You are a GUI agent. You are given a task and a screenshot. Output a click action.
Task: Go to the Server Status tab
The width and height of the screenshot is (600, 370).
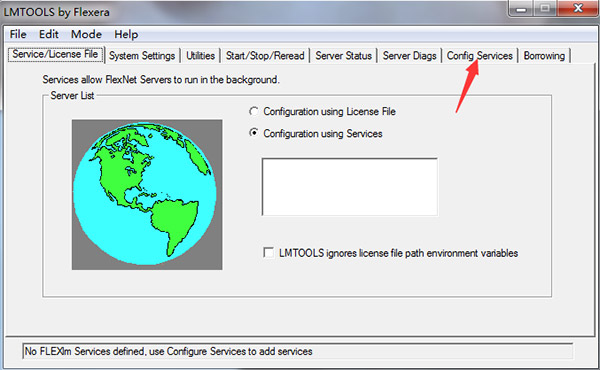[343, 56]
